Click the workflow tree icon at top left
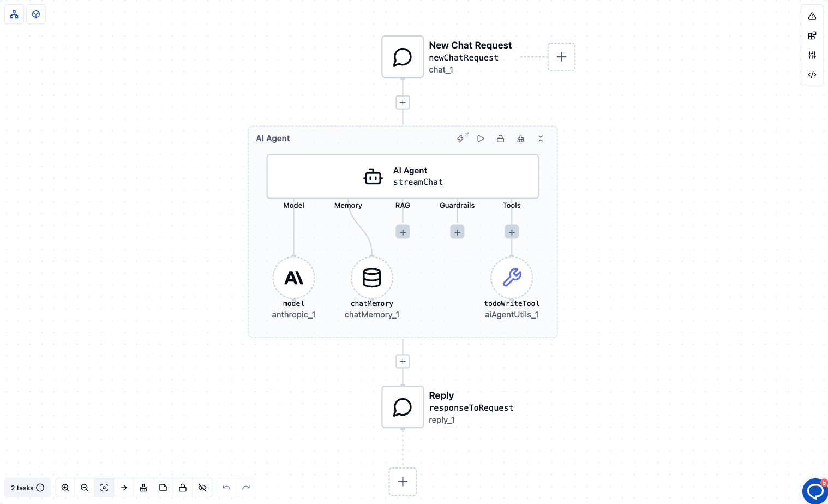 click(14, 14)
